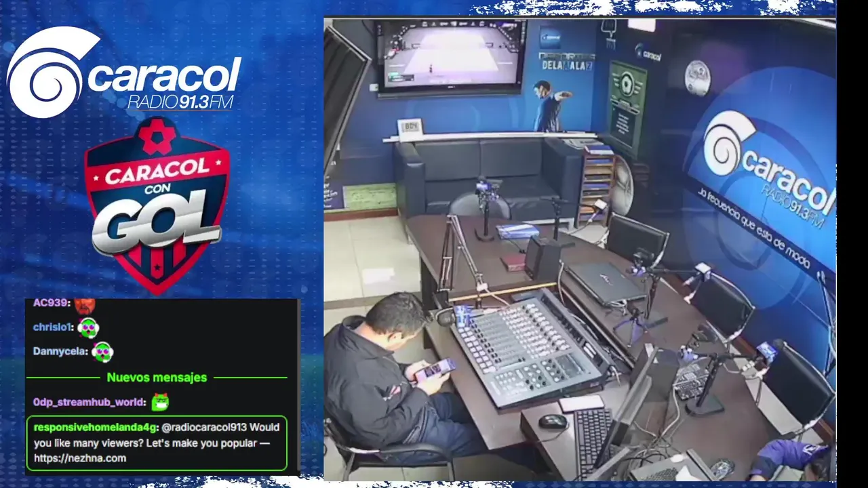
Task: Click 0dp_streamhub_world's green emote
Action: [159, 402]
